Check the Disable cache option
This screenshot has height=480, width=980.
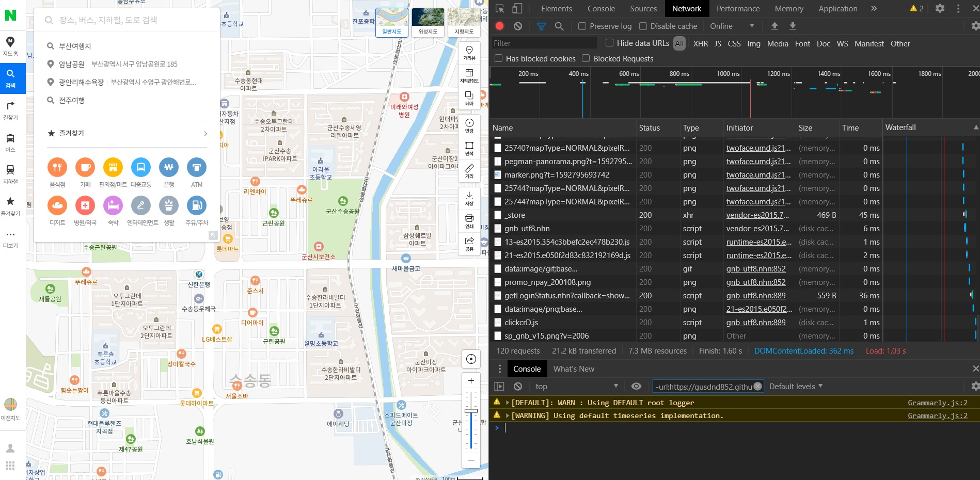[x=643, y=26]
